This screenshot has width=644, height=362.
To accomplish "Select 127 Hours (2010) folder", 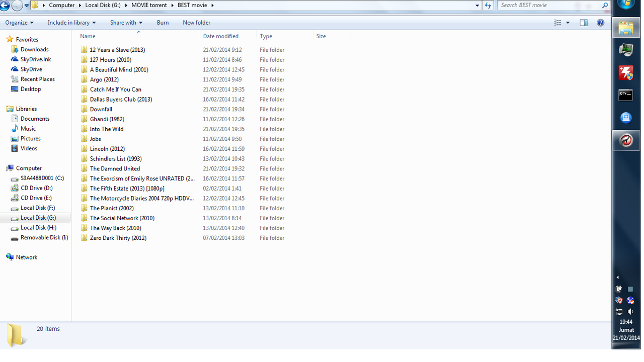I will (x=110, y=60).
